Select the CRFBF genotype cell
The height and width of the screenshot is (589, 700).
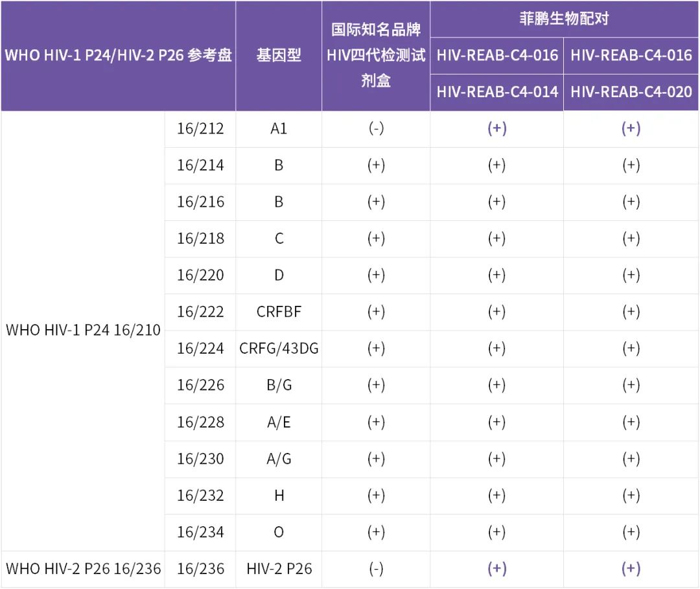tap(279, 312)
